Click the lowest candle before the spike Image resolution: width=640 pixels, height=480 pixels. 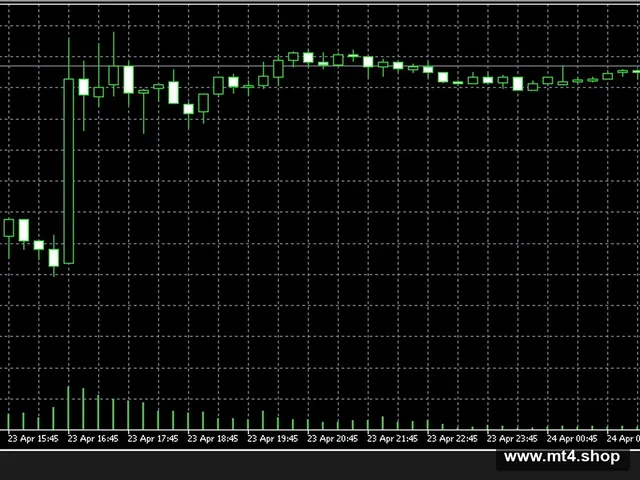(54, 257)
